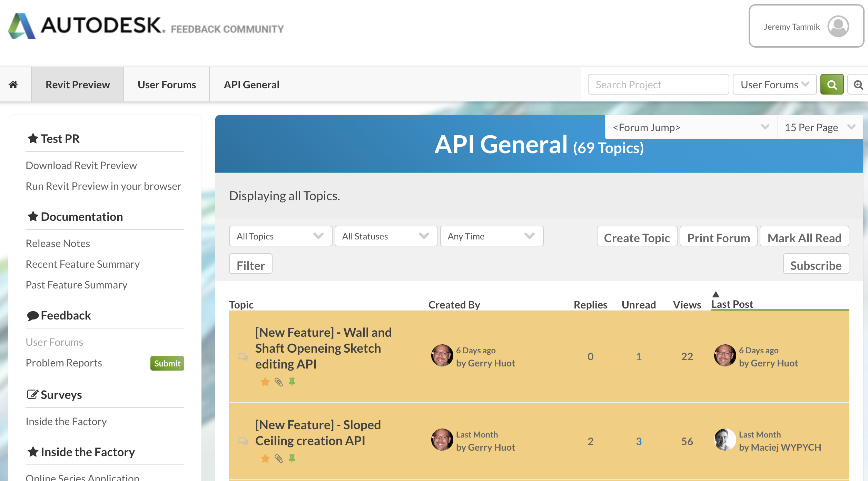Click the paperclip icon on the Sloped Ceiling topic
The width and height of the screenshot is (868, 481).
pos(278,458)
